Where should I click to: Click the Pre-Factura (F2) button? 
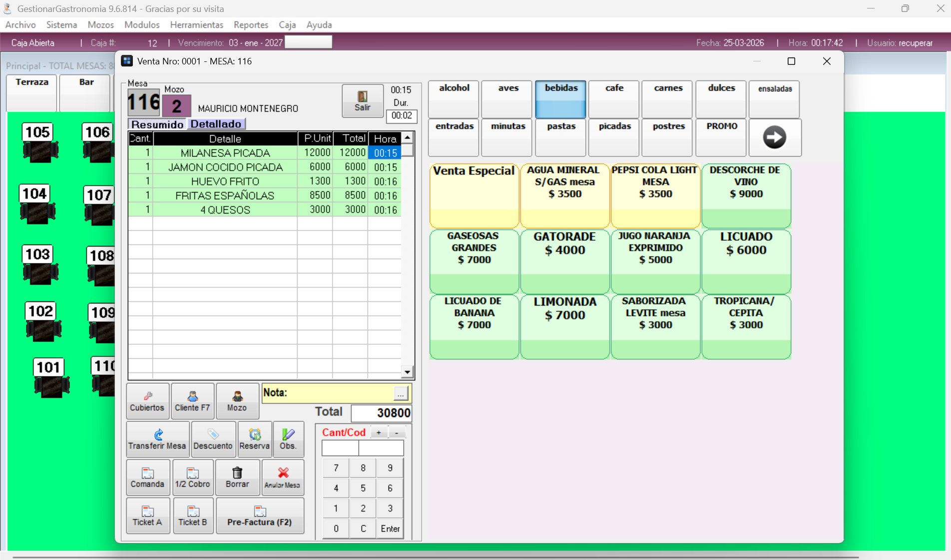260,516
